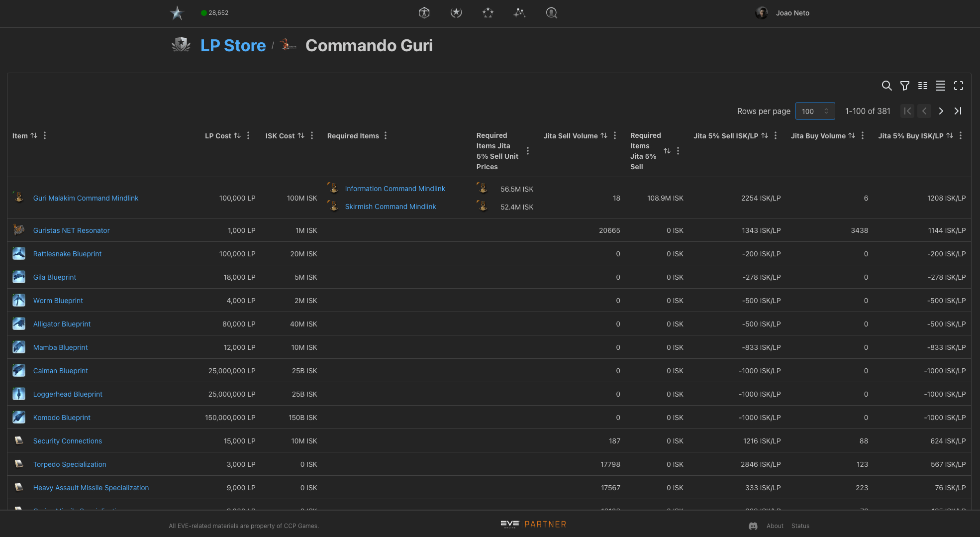This screenshot has height=537, width=980.
Task: Open Loggerhead Blueprint item link
Action: 68,394
